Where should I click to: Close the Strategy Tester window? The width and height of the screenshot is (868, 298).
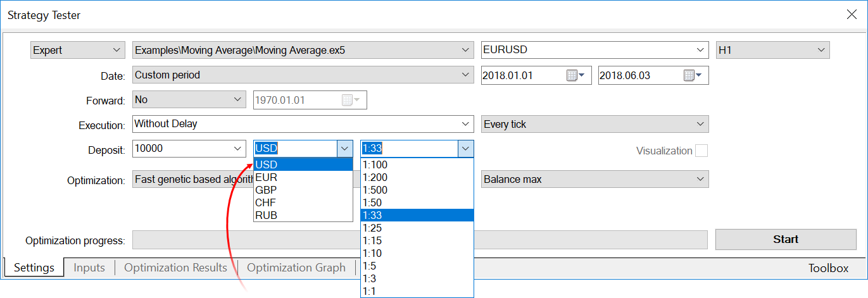(x=852, y=15)
